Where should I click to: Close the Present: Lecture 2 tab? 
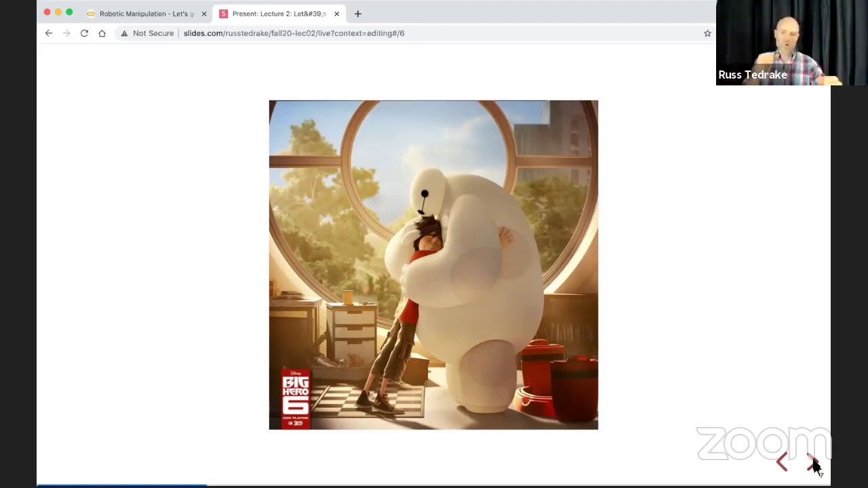[336, 14]
